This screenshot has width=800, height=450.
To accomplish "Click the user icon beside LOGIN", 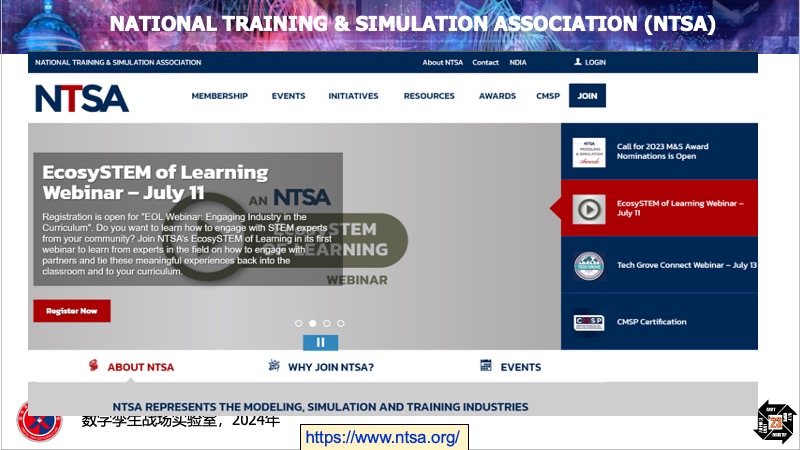I will click(x=578, y=62).
